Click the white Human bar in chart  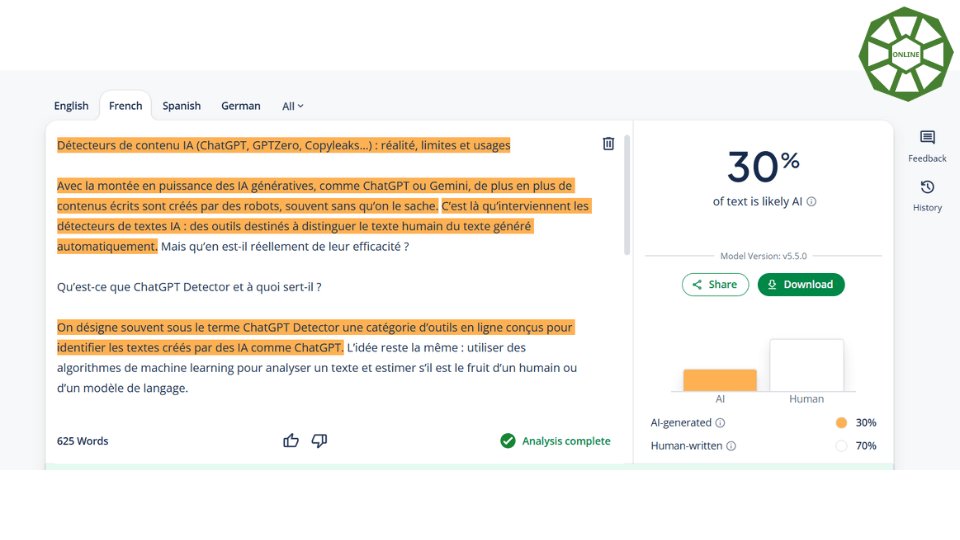[x=806, y=365]
